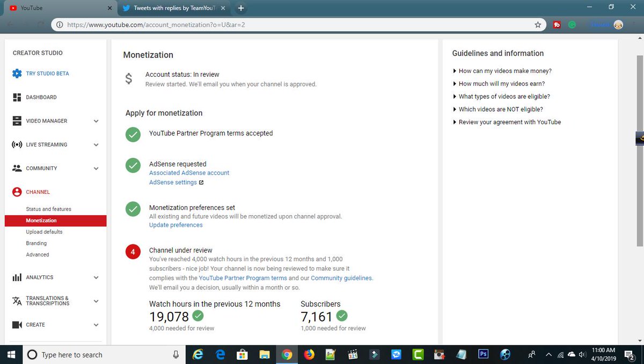Open Status and features under Channel
Viewport: 644px width, 364px height.
coord(48,209)
